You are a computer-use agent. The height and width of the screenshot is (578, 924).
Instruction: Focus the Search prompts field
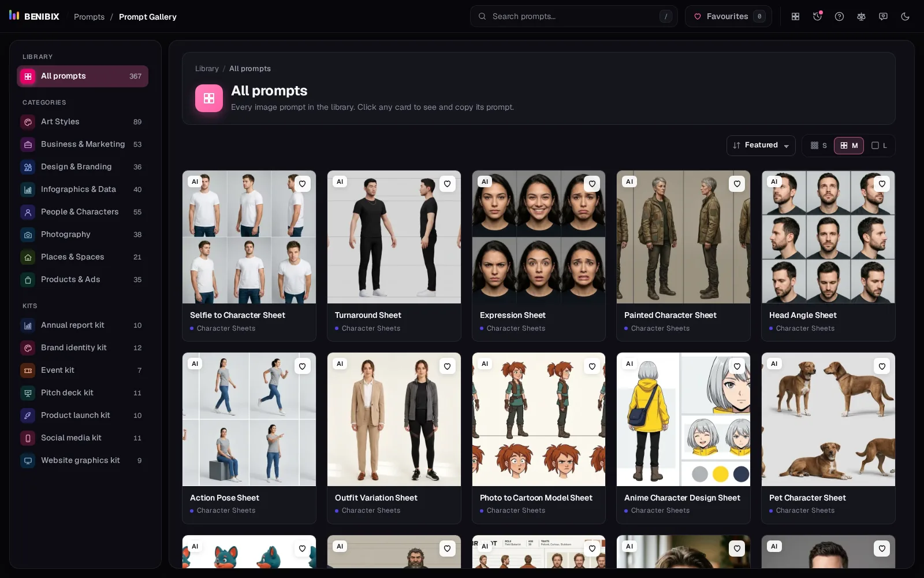click(573, 17)
